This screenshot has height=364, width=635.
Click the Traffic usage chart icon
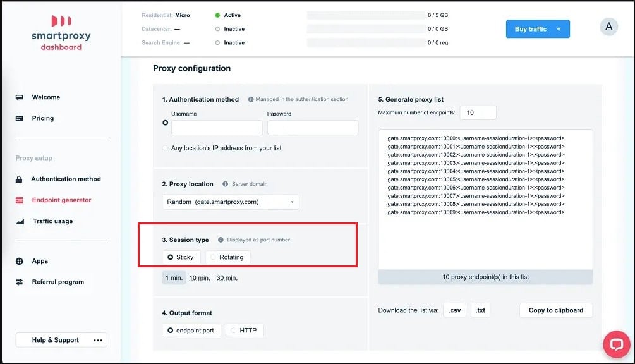click(x=20, y=221)
